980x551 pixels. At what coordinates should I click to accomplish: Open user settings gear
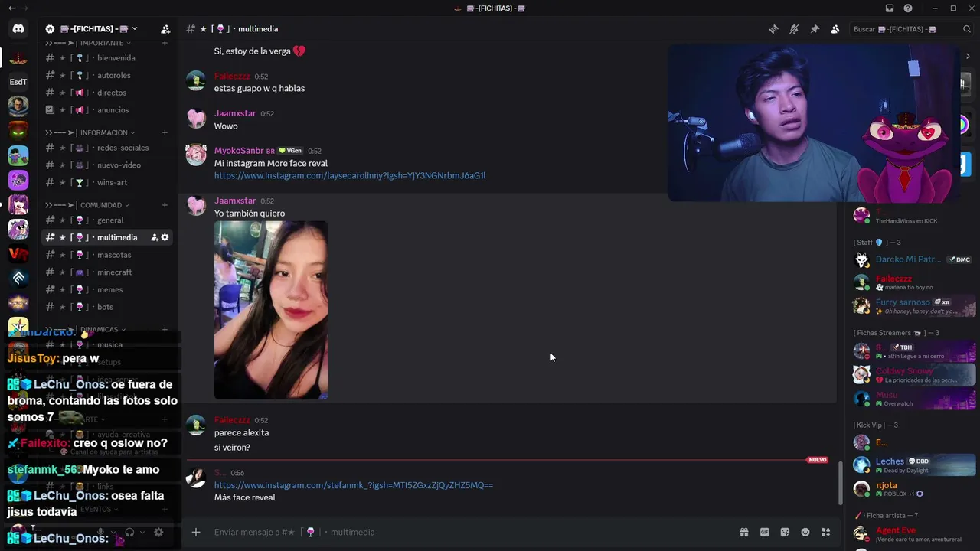coord(158,533)
